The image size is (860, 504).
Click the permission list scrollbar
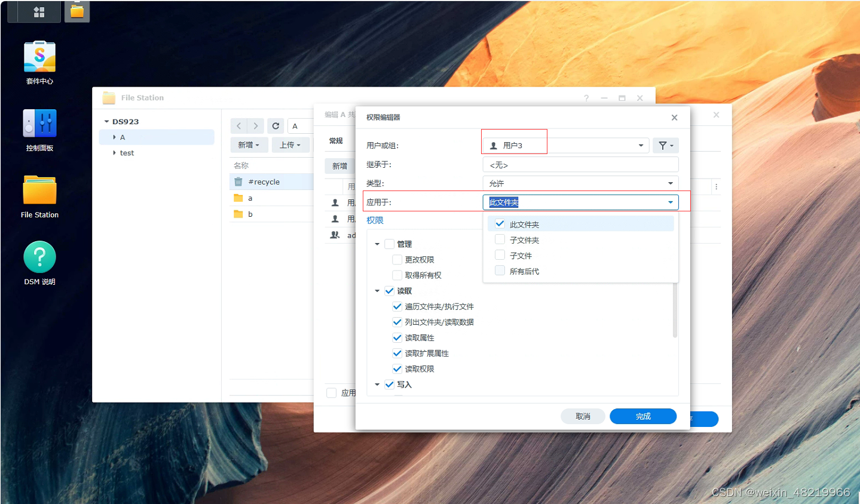tap(675, 311)
